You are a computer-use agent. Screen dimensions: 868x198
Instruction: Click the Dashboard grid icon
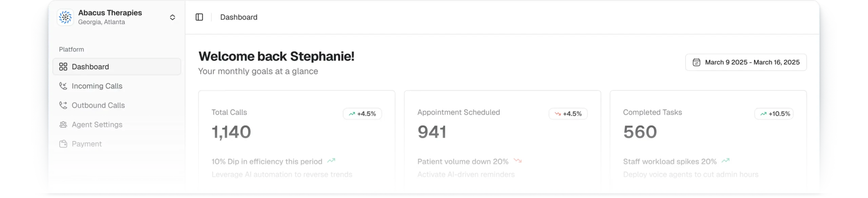click(63, 67)
